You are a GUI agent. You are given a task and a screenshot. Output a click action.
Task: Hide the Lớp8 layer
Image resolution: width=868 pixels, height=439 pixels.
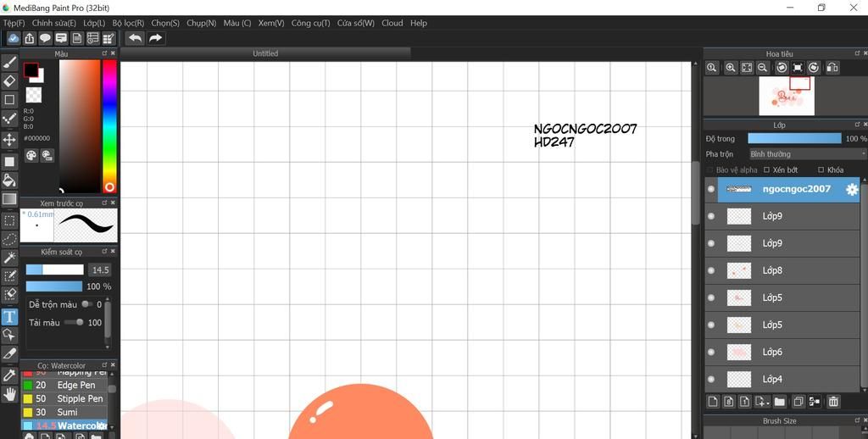pyautogui.click(x=711, y=270)
